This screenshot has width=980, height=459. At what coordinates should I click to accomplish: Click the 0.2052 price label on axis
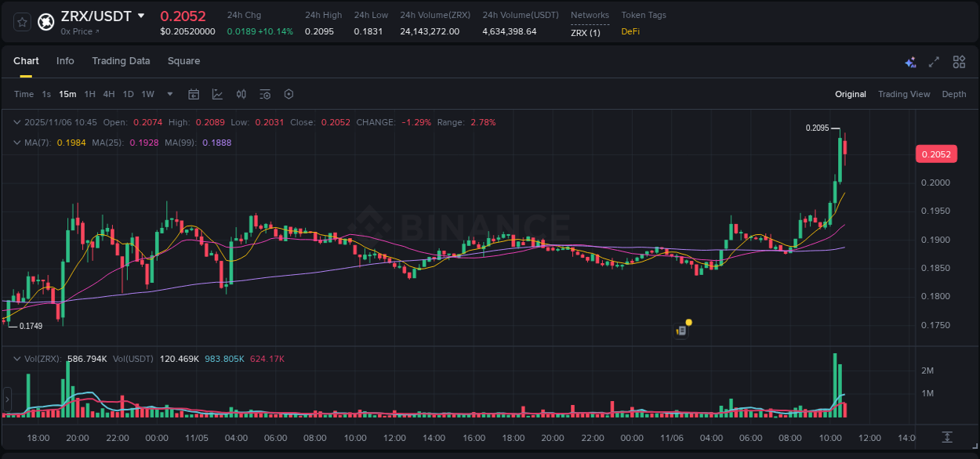[x=936, y=154]
